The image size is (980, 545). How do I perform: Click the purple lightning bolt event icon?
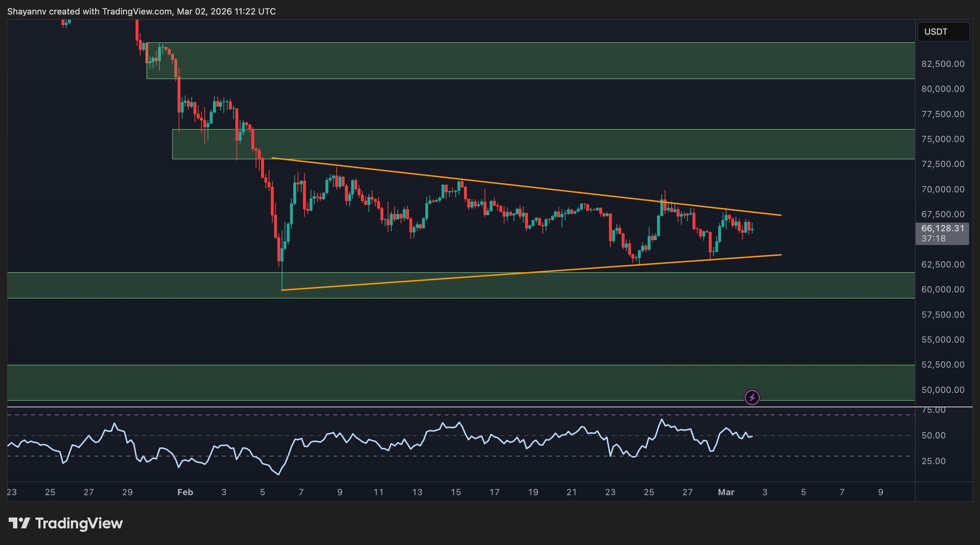(752, 397)
